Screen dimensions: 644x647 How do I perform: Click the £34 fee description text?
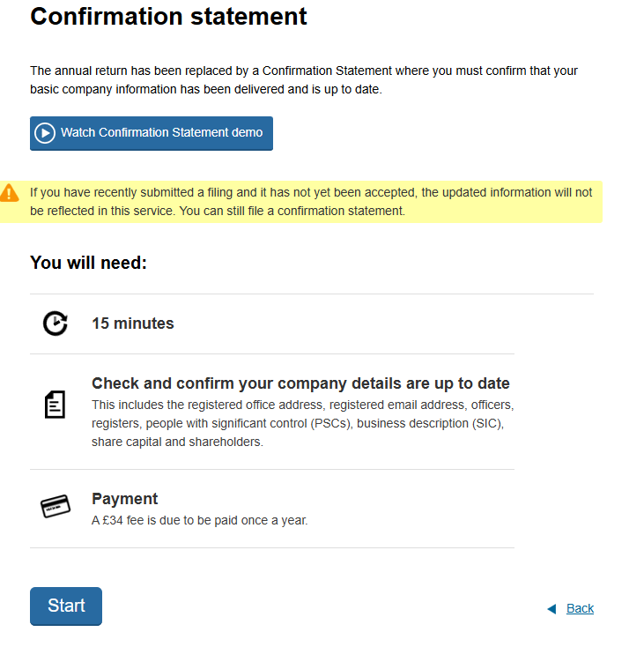click(200, 520)
